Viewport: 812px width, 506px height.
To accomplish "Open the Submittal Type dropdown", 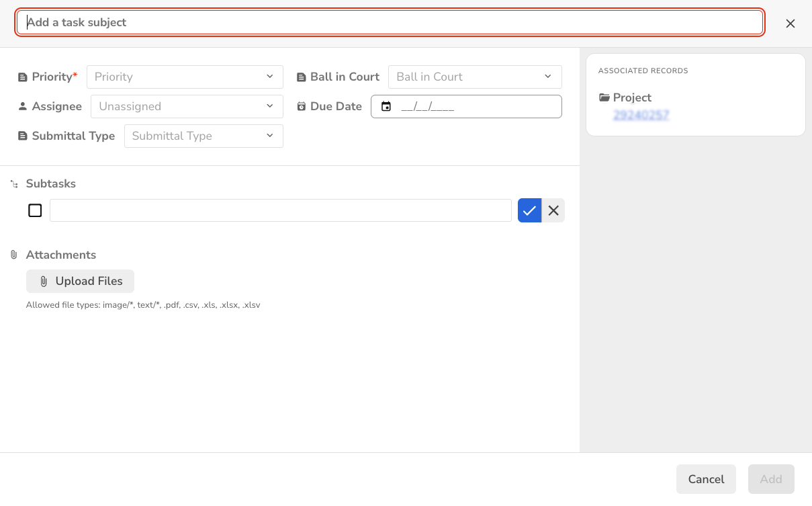I will 204,136.
